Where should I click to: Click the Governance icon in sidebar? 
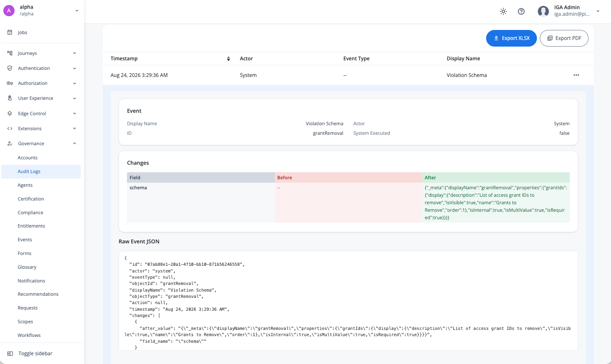point(10,144)
